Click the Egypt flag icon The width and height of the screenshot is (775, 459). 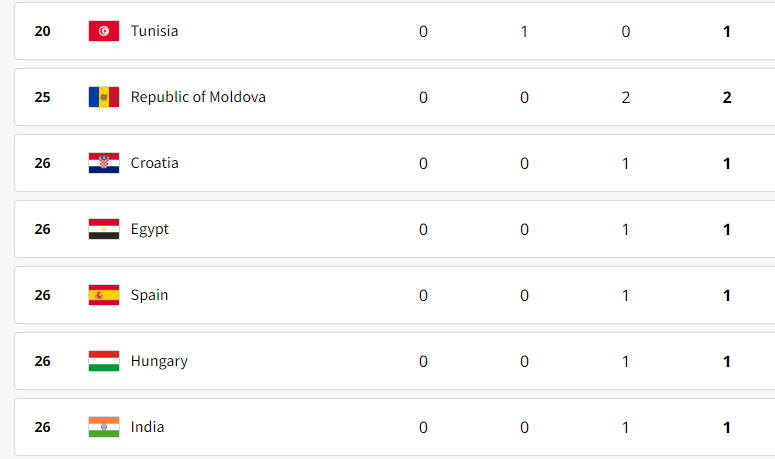pos(104,229)
